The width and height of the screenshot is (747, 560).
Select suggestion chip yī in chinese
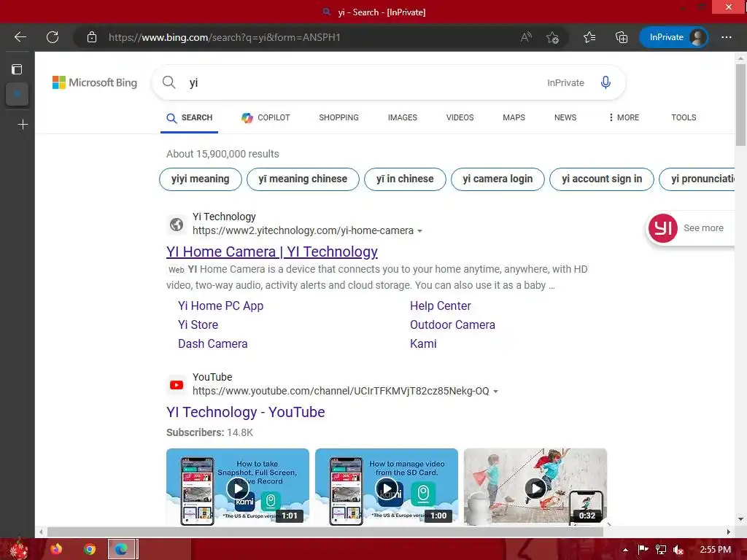(405, 179)
